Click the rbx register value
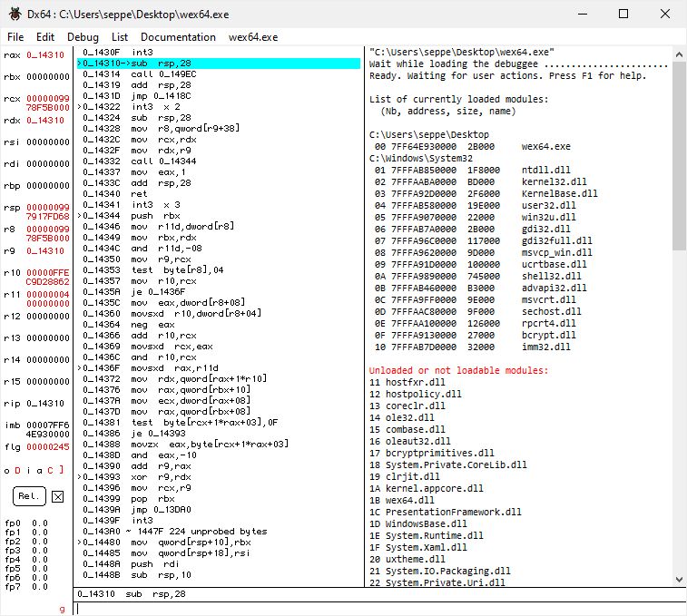Viewport: 687px width, 616px height. pos(48,77)
